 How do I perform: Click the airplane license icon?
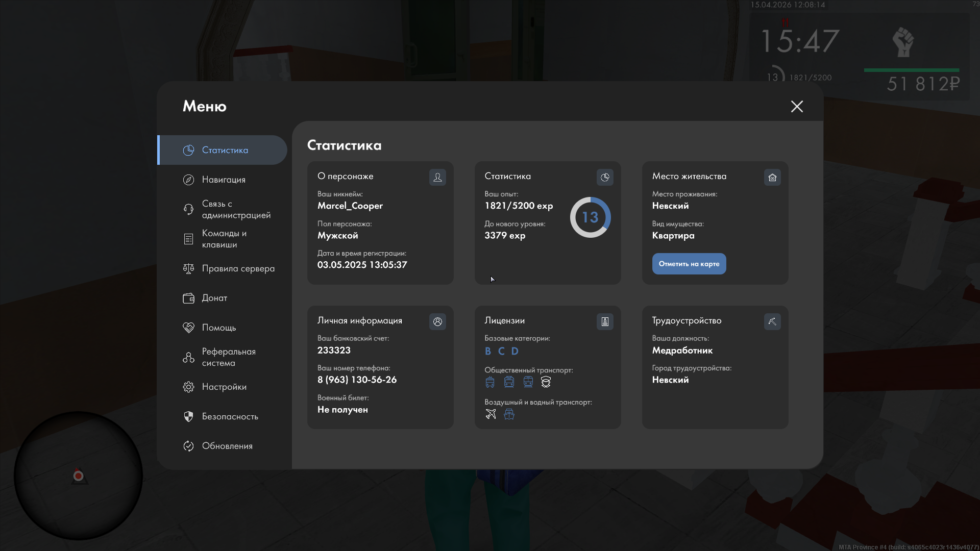coord(491,414)
